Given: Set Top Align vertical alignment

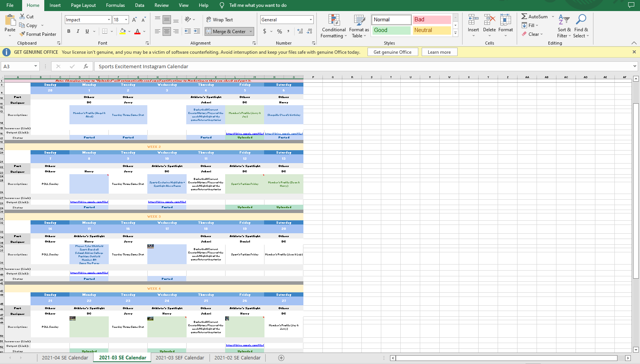Looking at the screenshot, I should click(158, 19).
